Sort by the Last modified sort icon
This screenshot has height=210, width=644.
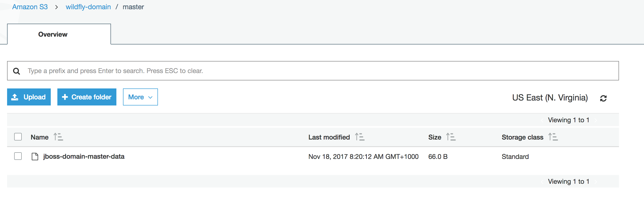coord(360,137)
